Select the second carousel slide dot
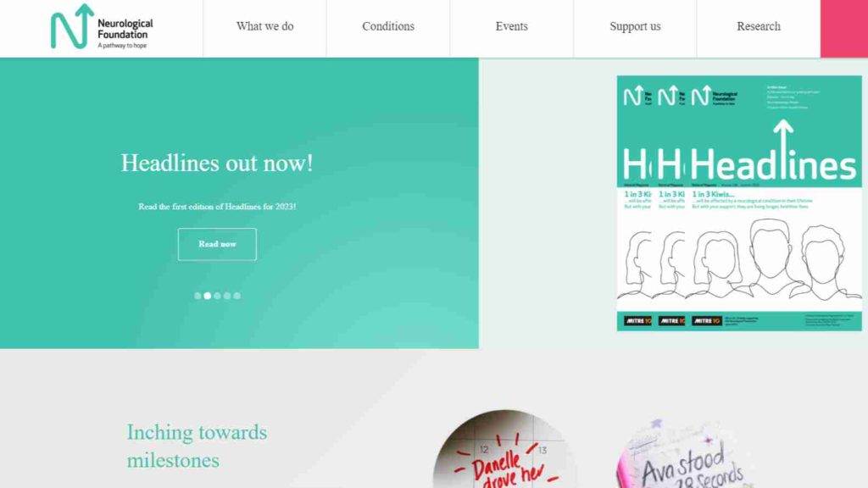 point(208,296)
